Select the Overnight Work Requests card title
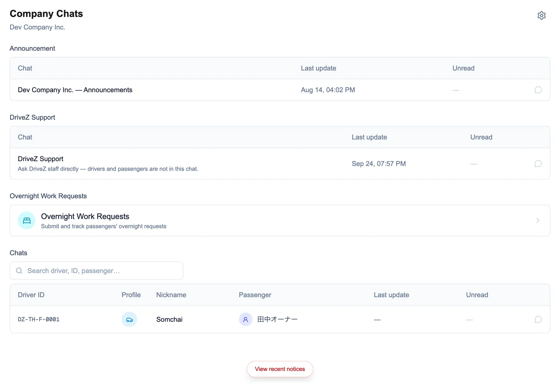 click(x=85, y=216)
